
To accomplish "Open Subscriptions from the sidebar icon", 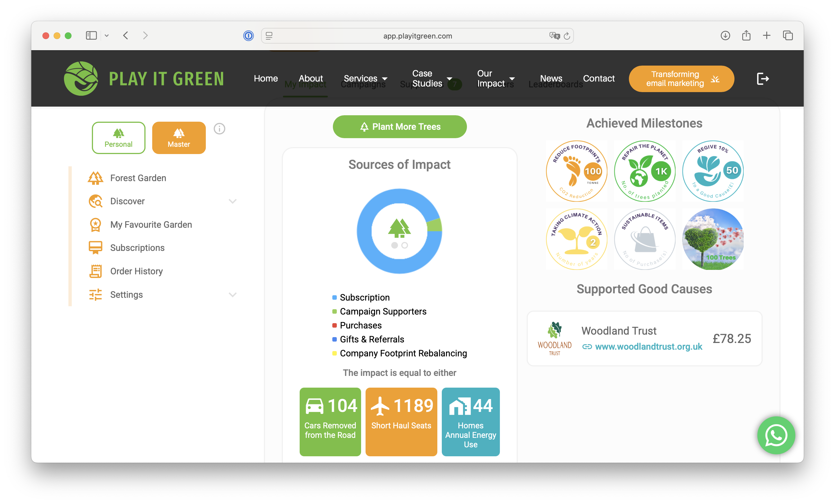I will coord(96,247).
